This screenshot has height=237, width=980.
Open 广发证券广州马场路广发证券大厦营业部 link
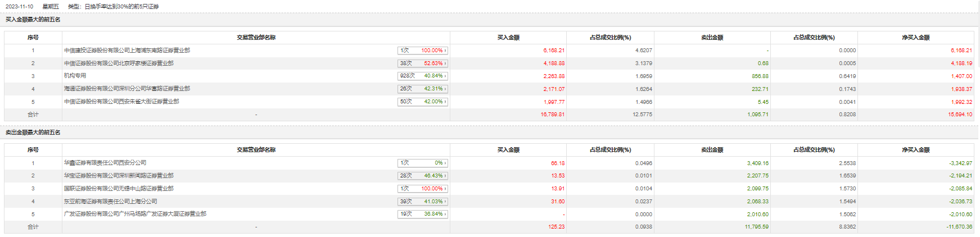tap(135, 214)
